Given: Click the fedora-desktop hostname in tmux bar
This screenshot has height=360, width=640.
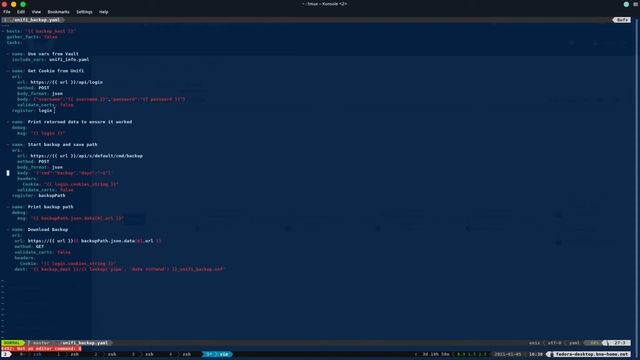Looking at the screenshot, I should pos(591,354).
